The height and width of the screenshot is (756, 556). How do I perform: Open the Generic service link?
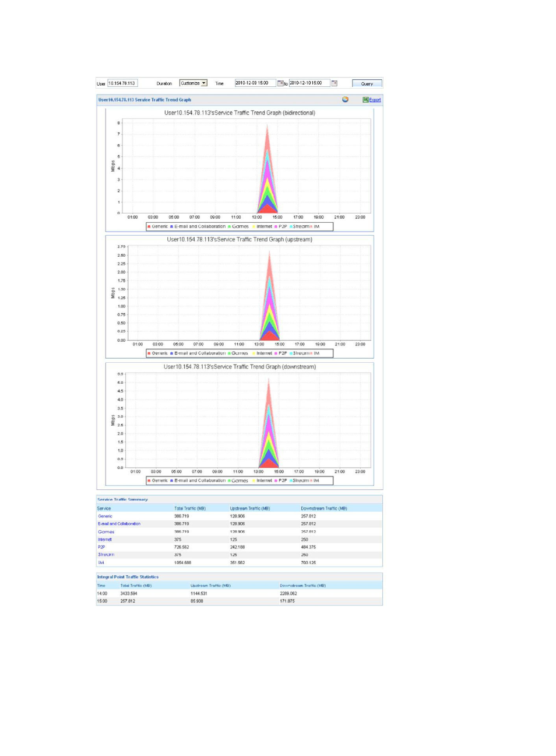click(x=105, y=516)
